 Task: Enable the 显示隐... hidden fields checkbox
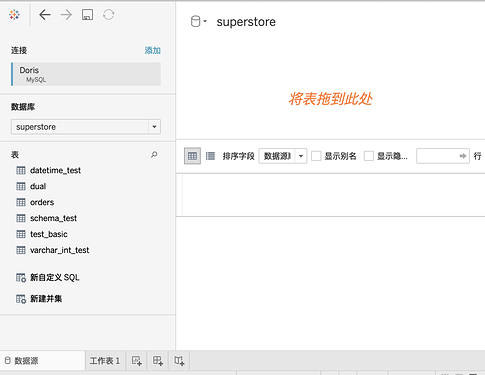click(369, 156)
